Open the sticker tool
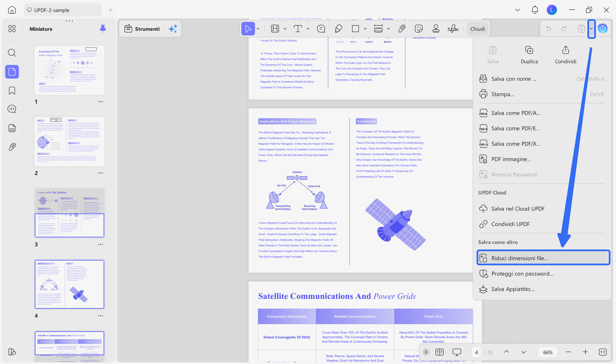The image size is (616, 364). click(x=419, y=29)
